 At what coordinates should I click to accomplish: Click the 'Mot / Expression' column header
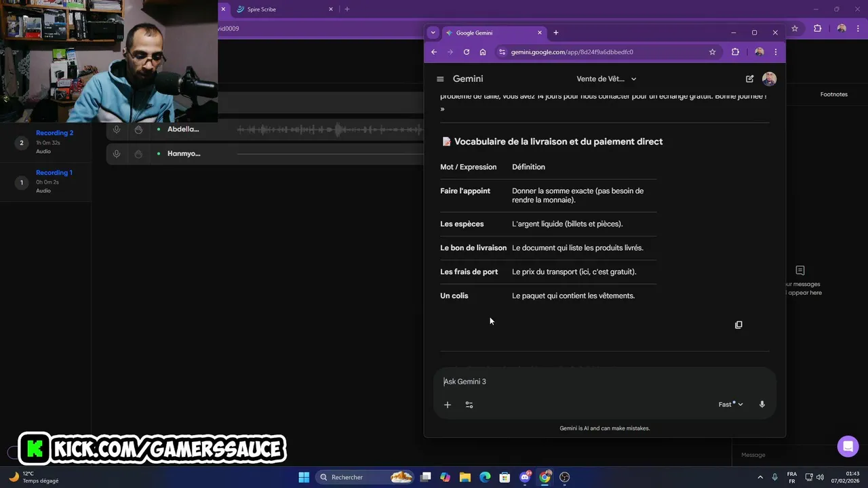[468, 167]
